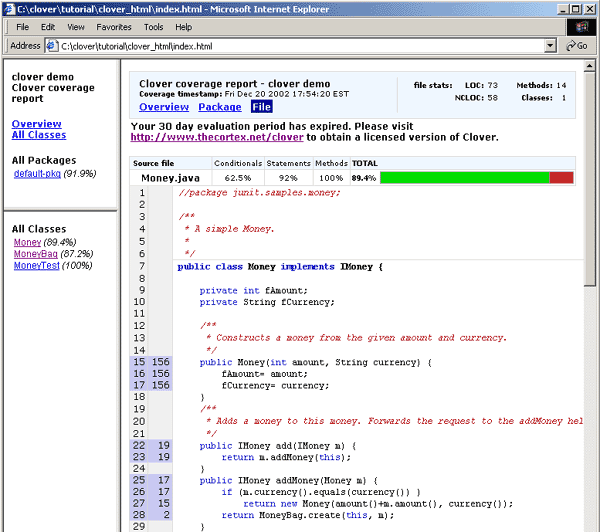Click the 'public class Money' code line
The image size is (600, 532).
(280, 267)
